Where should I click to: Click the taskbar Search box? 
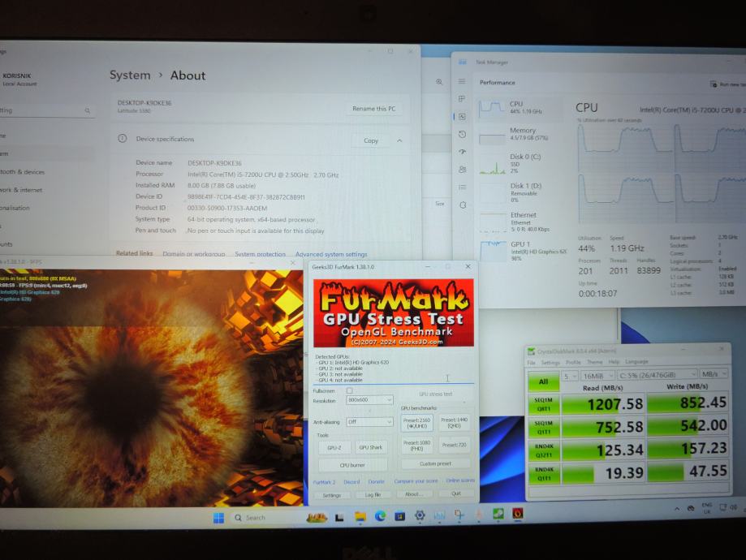point(264,518)
